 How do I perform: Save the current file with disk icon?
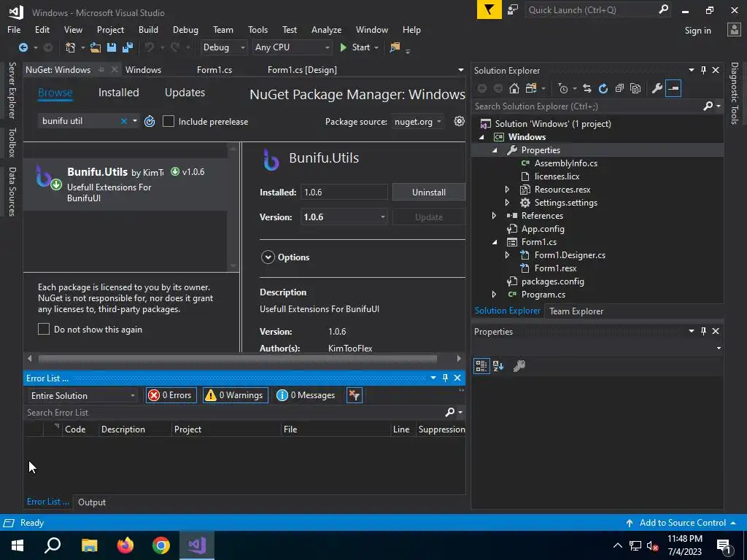[x=112, y=47]
